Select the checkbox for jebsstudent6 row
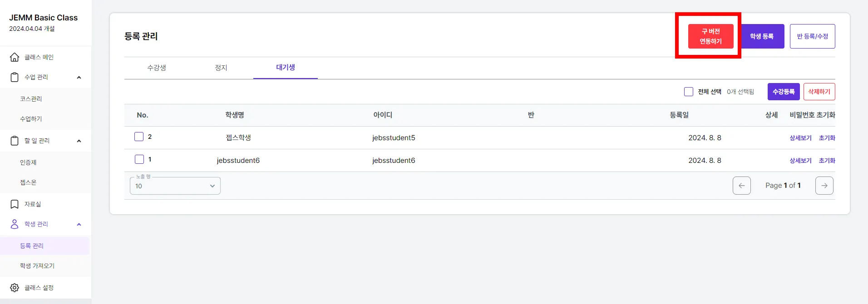The width and height of the screenshot is (868, 304). point(139,159)
